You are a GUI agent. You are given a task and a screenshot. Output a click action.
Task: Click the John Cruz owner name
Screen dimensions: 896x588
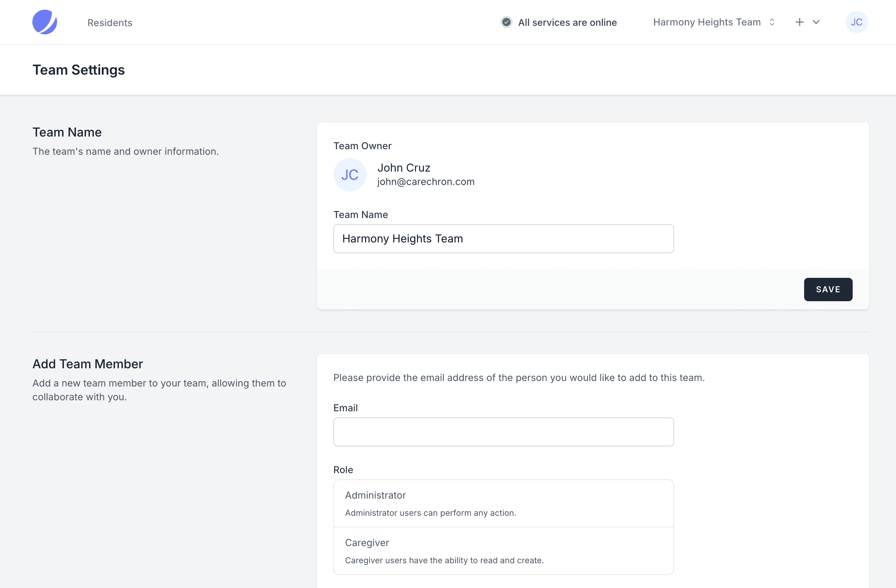[x=404, y=168]
